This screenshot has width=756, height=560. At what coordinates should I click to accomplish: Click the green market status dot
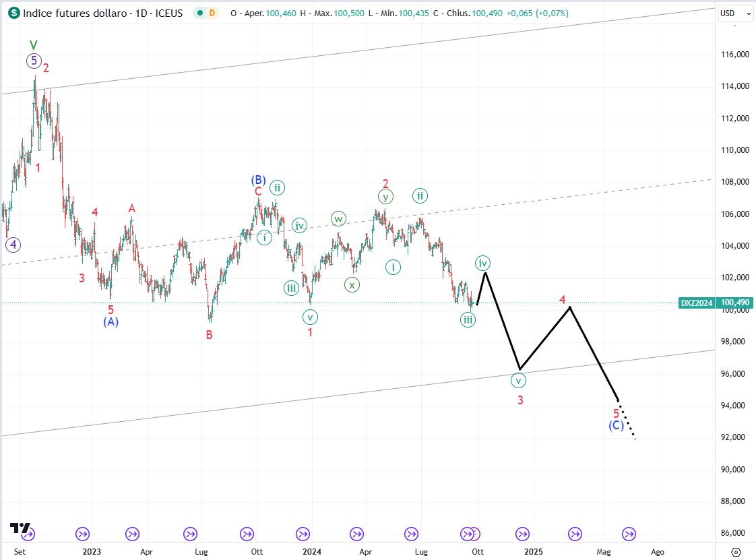pyautogui.click(x=199, y=13)
